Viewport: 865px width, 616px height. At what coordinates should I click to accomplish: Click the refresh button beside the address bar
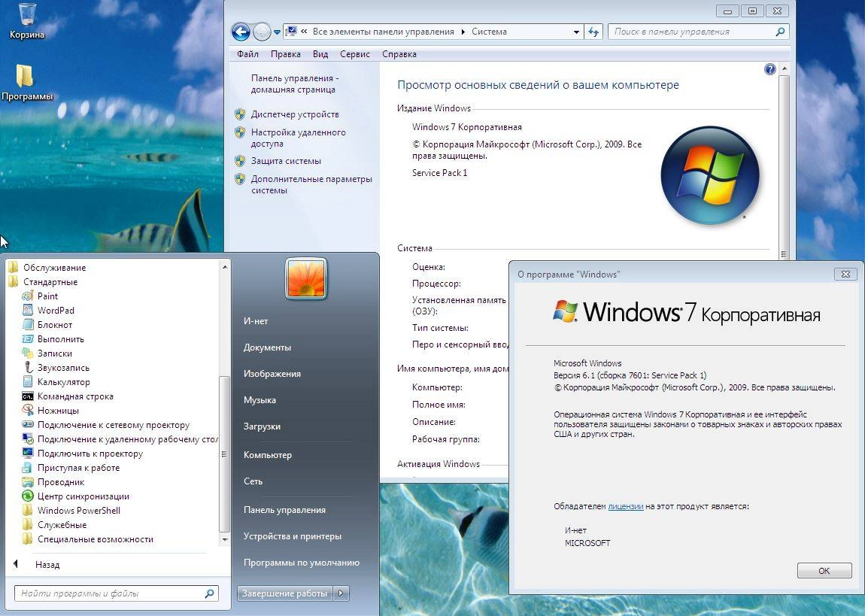593,32
